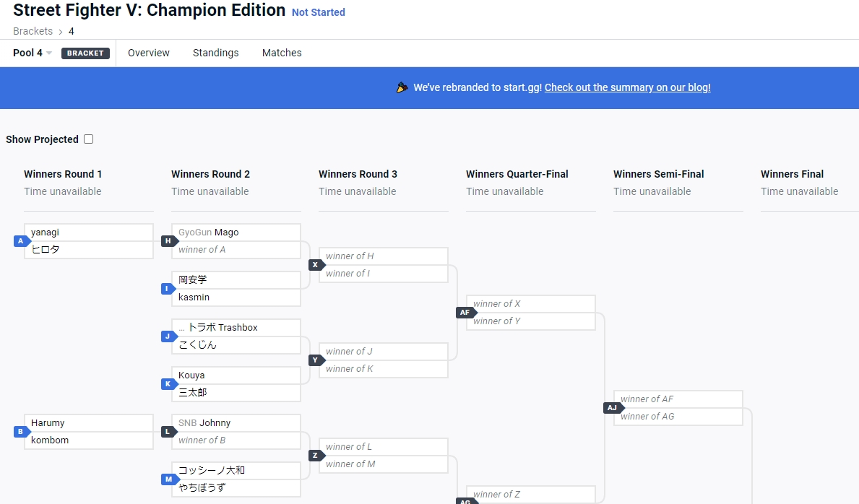Switch to the Overview tab
The image size is (859, 504).
coord(148,53)
